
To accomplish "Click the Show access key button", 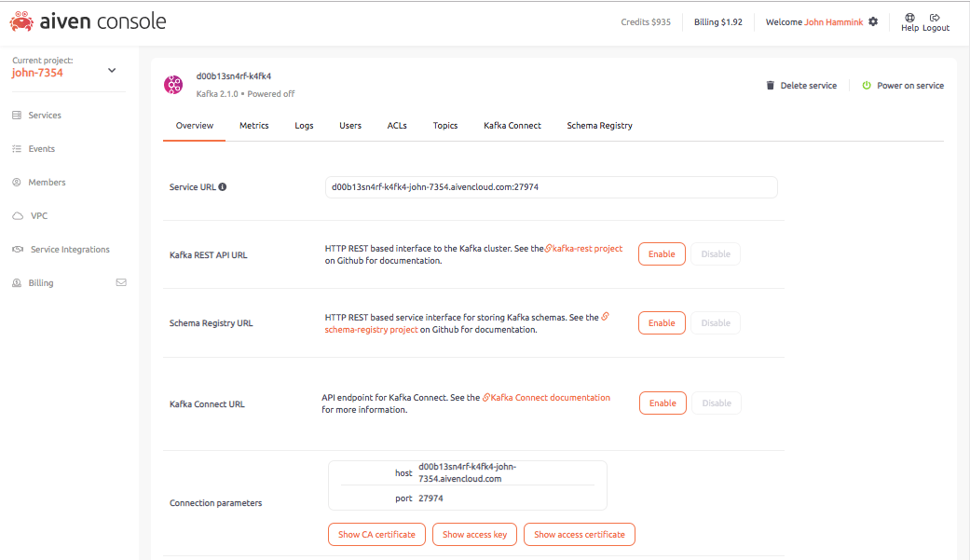I will click(474, 534).
